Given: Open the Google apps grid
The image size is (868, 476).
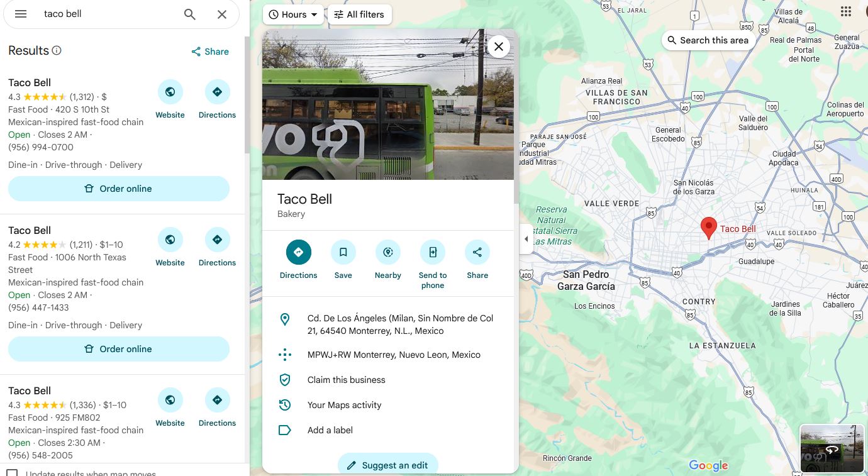Looking at the screenshot, I should pyautogui.click(x=846, y=11).
